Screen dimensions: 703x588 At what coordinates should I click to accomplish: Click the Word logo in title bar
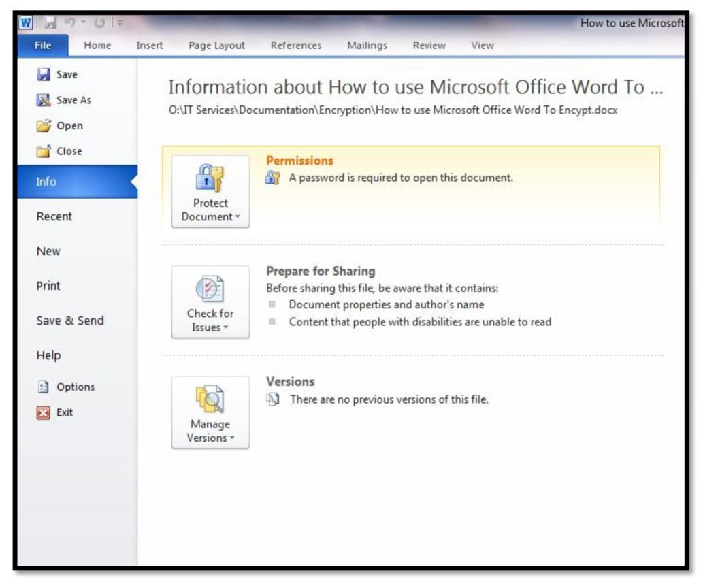tap(25, 23)
